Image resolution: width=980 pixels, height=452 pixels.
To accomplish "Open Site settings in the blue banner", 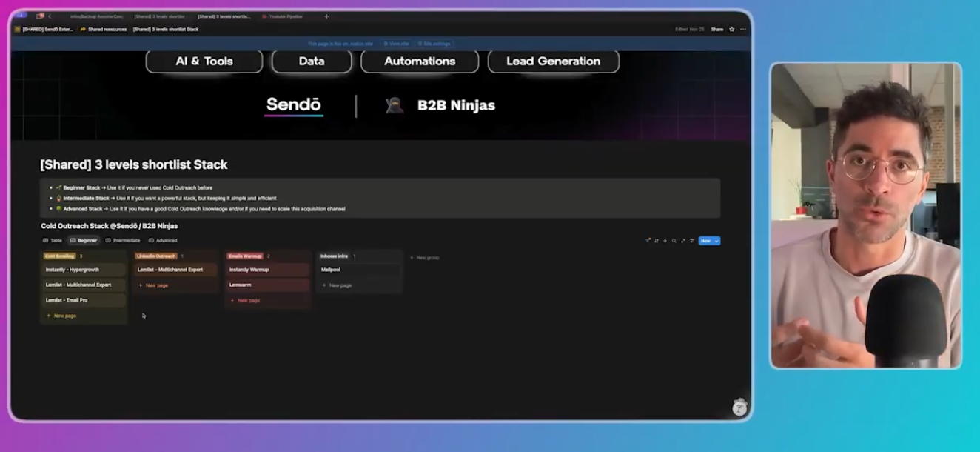I will 434,44.
